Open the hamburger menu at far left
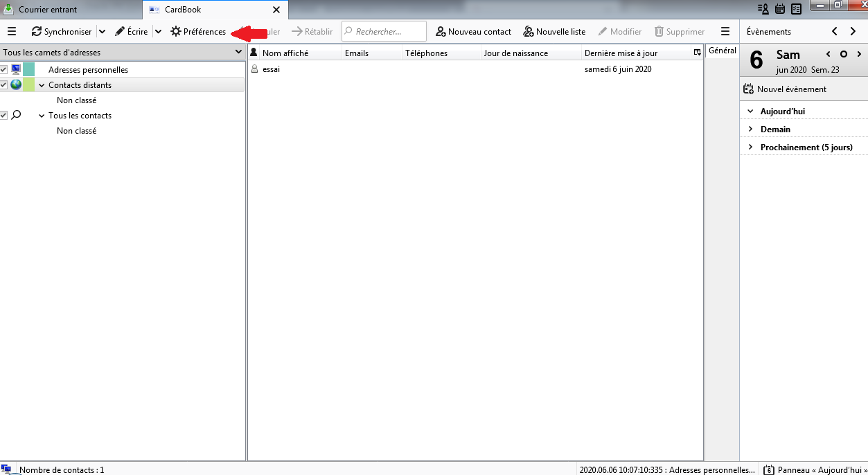Viewport: 868px width, 475px height. [x=11, y=31]
